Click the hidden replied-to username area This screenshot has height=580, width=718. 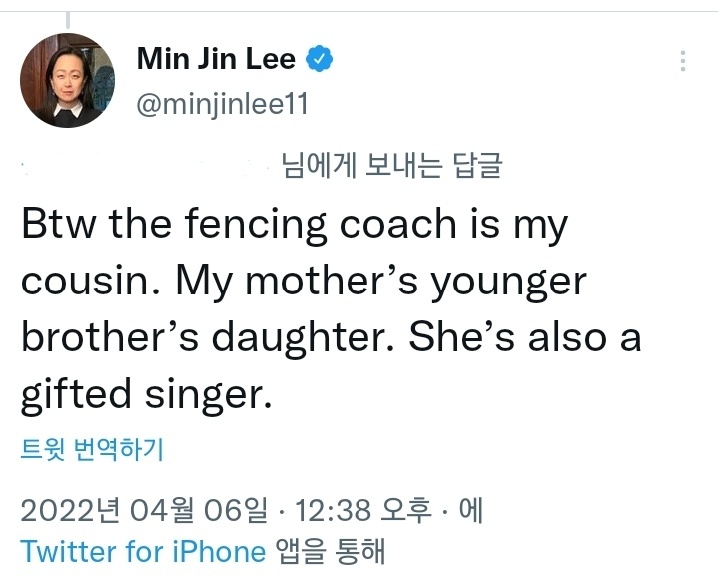tap(150, 166)
